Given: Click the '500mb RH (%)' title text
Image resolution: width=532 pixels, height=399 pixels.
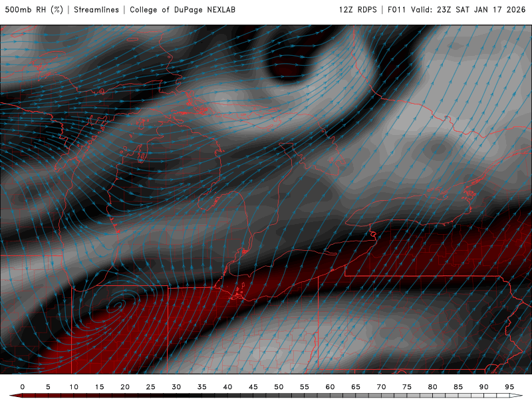Looking at the screenshot, I should [x=34, y=10].
